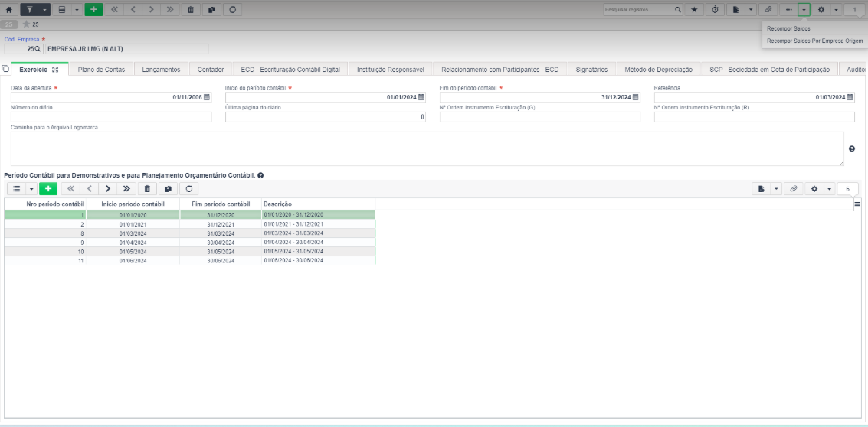Select row with period 01/03/2024 - 31/03/2024
Viewport: 868px width, 427px height.
point(190,234)
